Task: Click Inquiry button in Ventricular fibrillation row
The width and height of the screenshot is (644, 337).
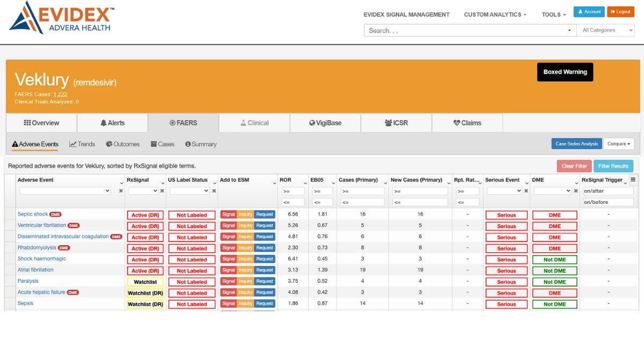Action: coord(245,225)
